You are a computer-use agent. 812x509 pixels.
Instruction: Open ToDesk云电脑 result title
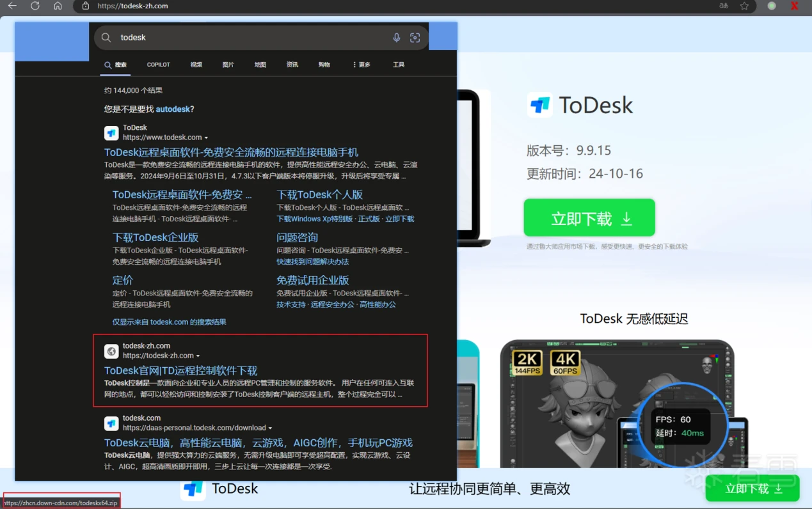click(x=258, y=442)
